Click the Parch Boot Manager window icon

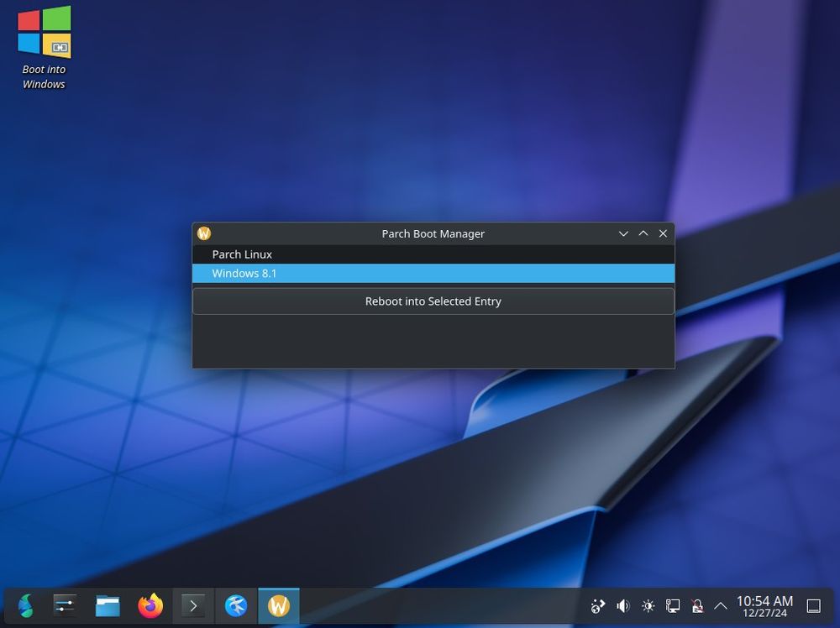click(204, 233)
